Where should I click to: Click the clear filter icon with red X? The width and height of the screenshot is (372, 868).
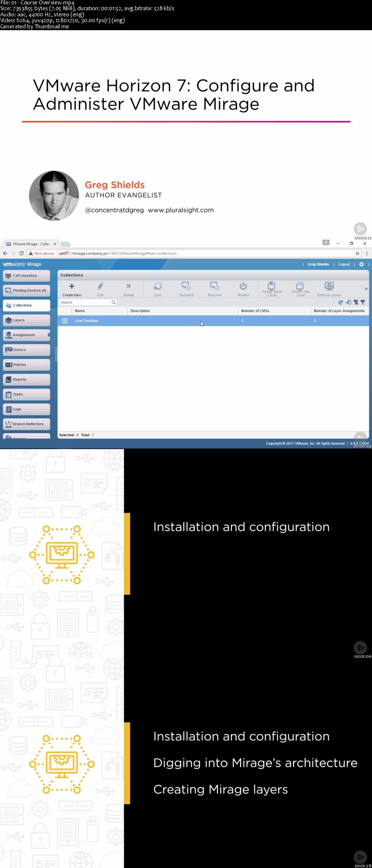click(356, 302)
